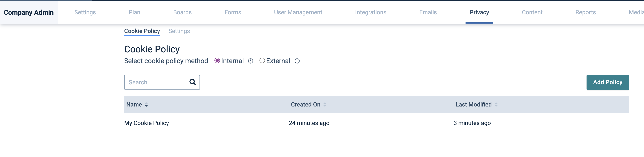This screenshot has width=644, height=157.
Task: Open the User Management tab
Action: tap(298, 12)
